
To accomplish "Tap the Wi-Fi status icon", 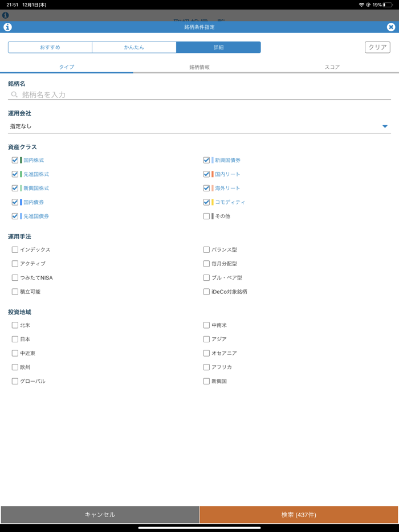I will pyautogui.click(x=361, y=5).
